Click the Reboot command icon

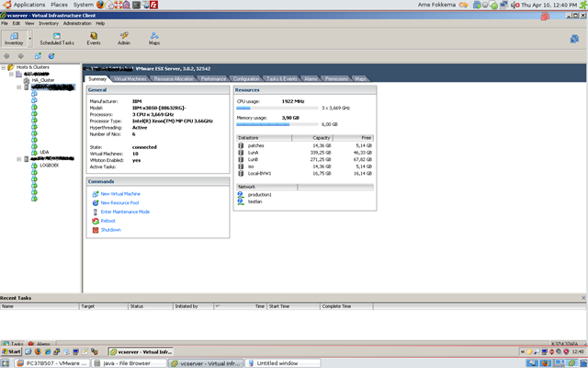tap(95, 221)
